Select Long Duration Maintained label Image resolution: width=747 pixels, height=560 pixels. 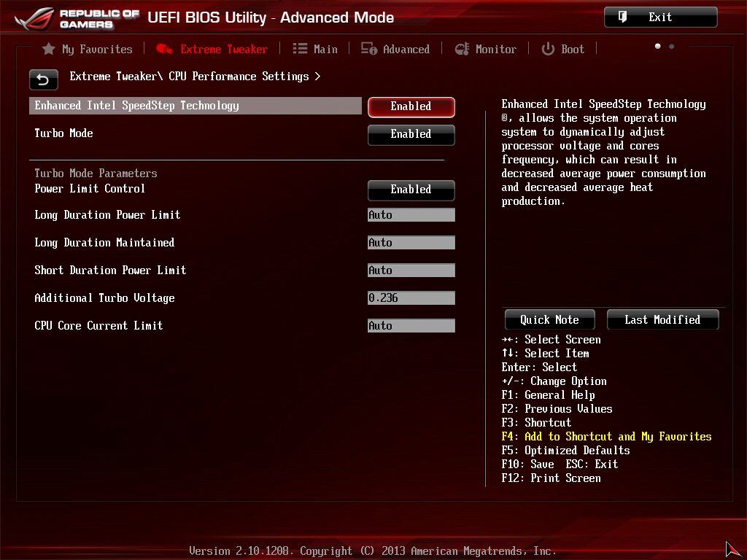[104, 242]
